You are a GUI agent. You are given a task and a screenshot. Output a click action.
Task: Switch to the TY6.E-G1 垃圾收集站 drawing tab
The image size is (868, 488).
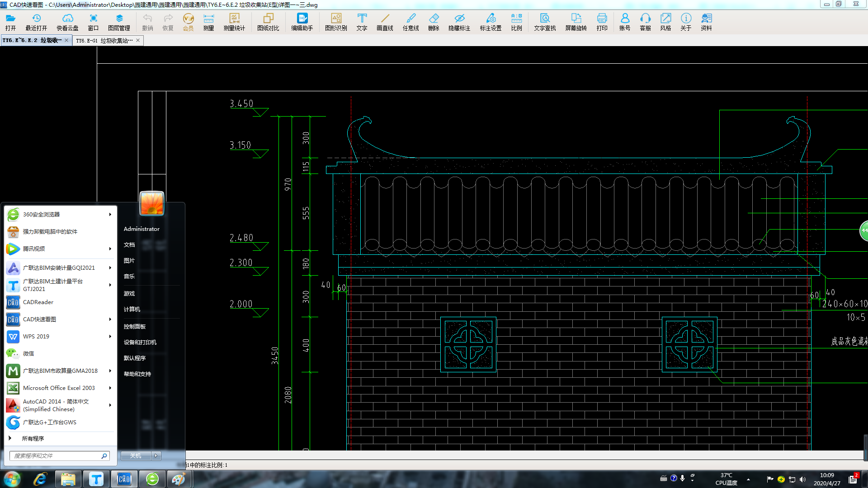point(104,41)
